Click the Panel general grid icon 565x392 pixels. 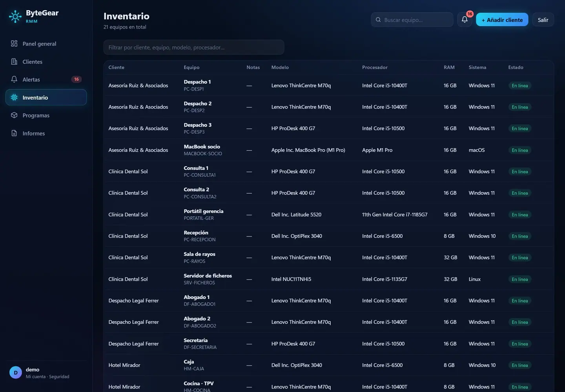point(14,44)
